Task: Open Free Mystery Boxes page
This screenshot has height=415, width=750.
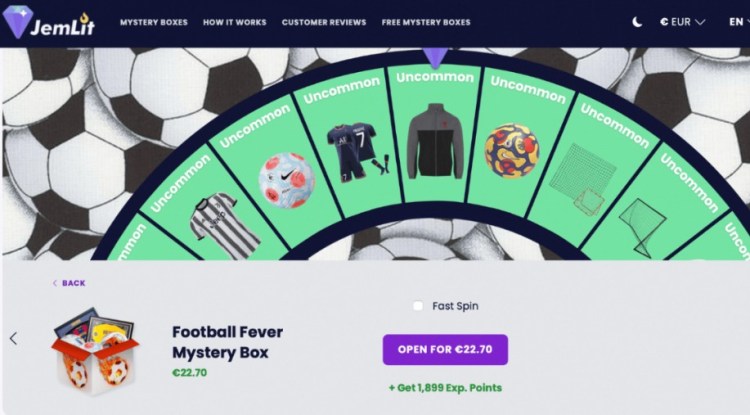Action: tap(426, 22)
